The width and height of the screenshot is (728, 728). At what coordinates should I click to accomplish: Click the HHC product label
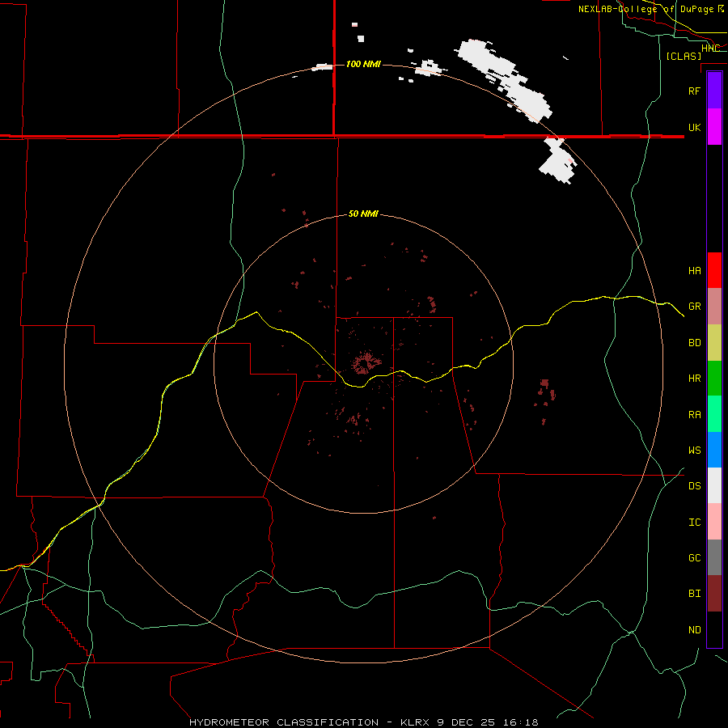[x=710, y=49]
